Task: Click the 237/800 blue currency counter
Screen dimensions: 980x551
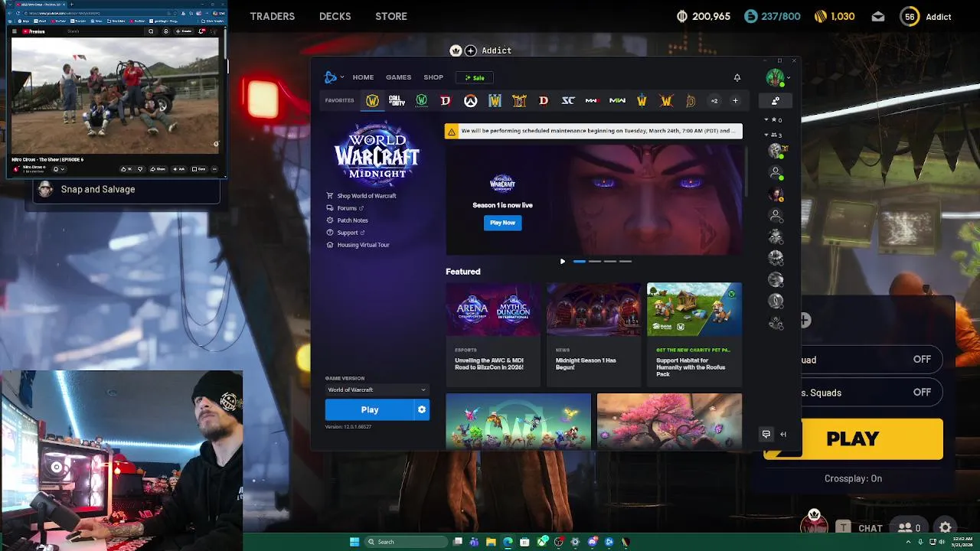Action: 772,16
